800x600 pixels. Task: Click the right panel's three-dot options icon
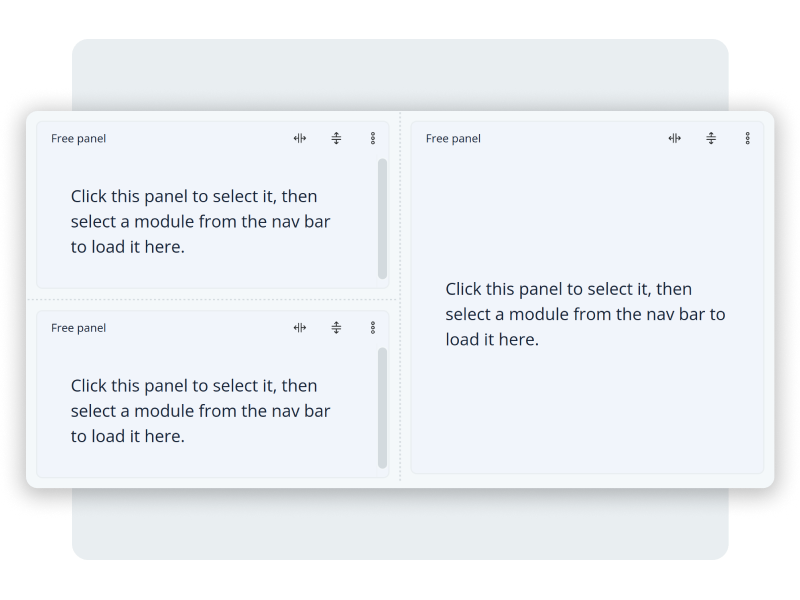click(747, 138)
